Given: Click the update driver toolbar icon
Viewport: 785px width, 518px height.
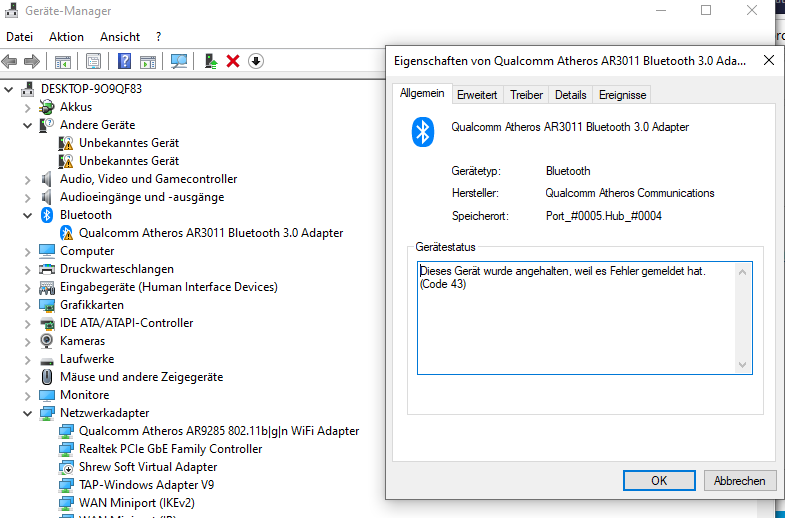Looking at the screenshot, I should 211,61.
